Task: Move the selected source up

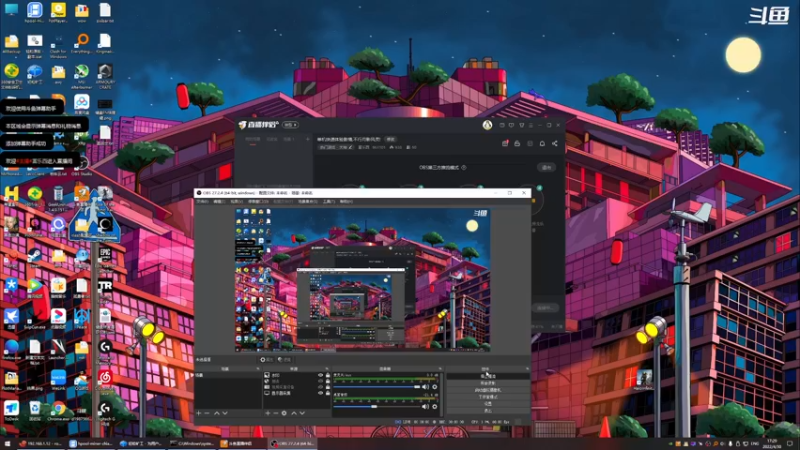Action: (x=294, y=413)
